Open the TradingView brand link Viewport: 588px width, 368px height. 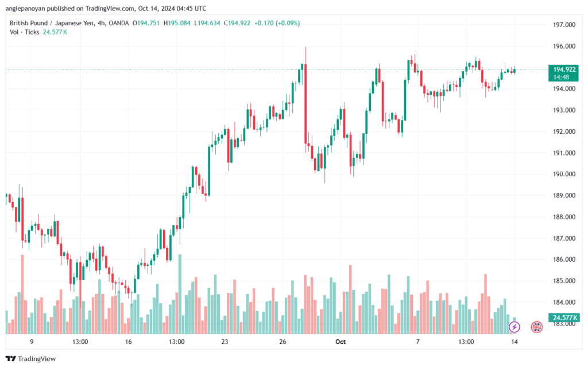[31, 359]
